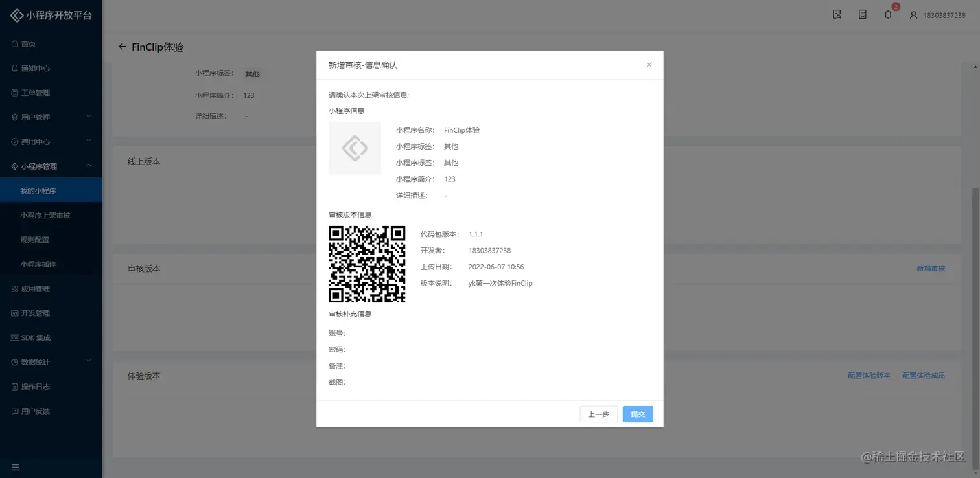Click the 配置体验版本 link
Viewport: 980px width, 478px height.
tap(869, 376)
